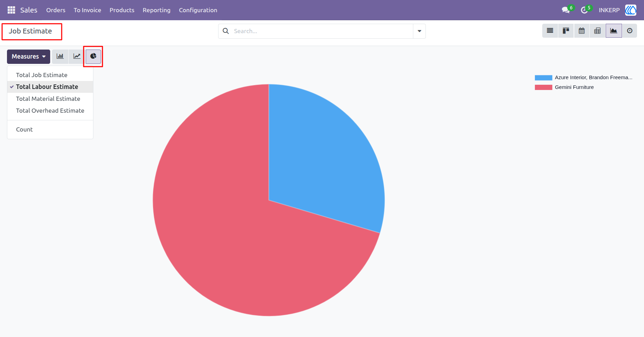The width and height of the screenshot is (644, 337).
Task: Click the INKERP company logo avatar
Action: [631, 10]
